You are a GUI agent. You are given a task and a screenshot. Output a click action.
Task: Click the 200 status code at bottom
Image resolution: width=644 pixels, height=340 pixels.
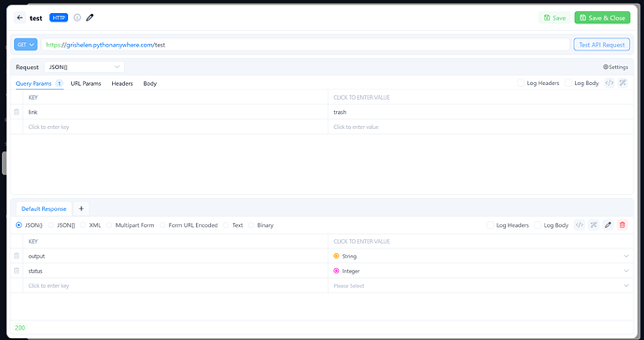coord(20,328)
